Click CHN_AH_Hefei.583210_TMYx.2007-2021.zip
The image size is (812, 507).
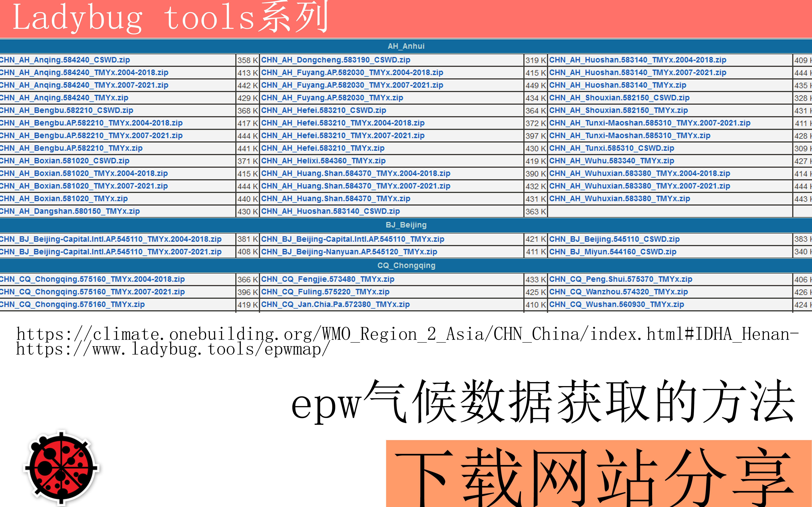tap(343, 136)
